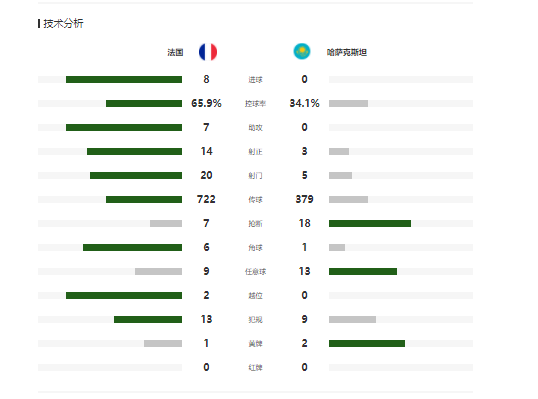Click the Kazakhstan flag icon

302,51
